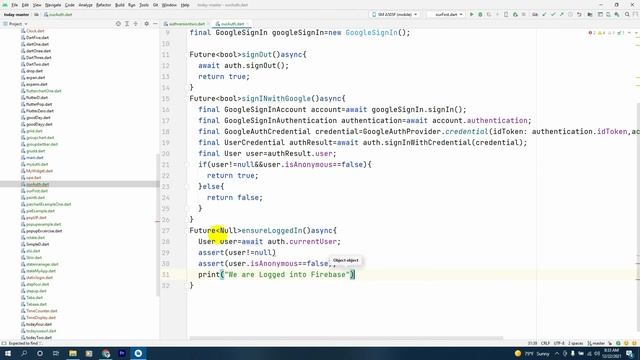The image size is (640, 360).
Task: Open MyWidget.dart in the project tree
Action: point(39,171)
